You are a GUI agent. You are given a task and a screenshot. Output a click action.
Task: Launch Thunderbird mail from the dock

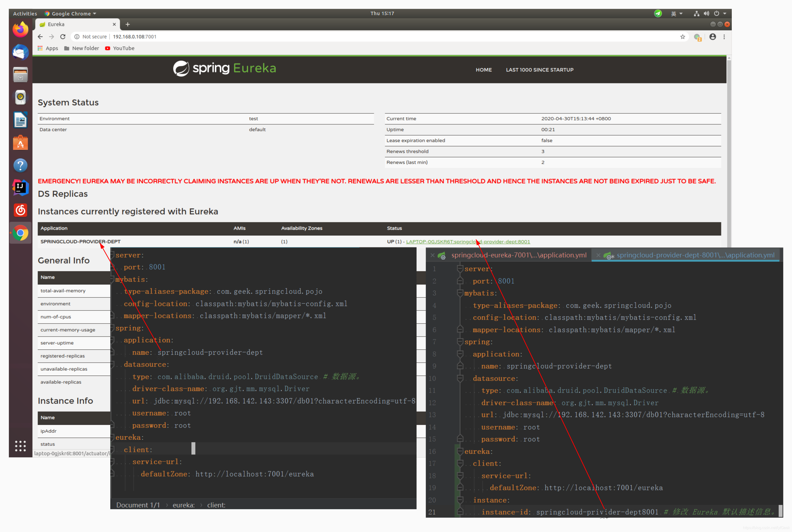[x=20, y=52]
